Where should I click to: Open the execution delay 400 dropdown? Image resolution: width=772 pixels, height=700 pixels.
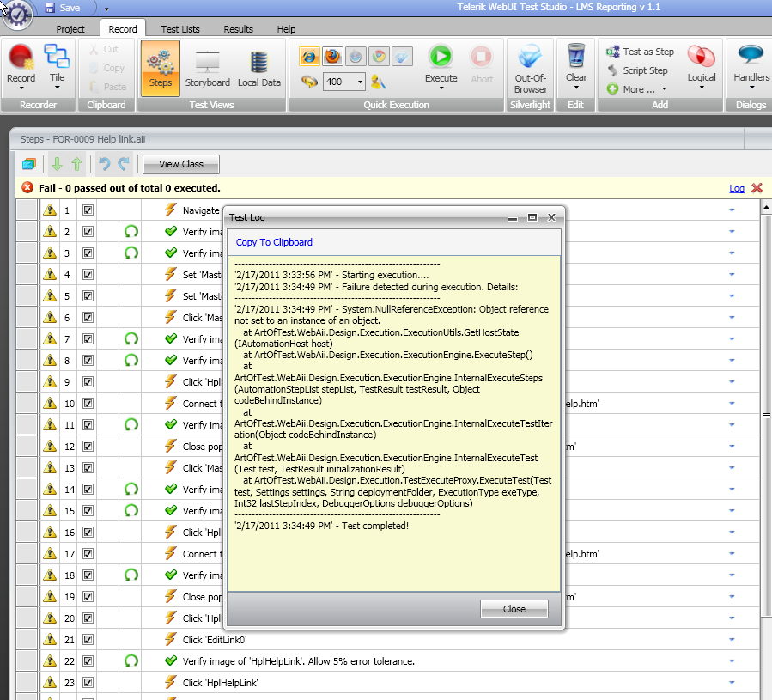[x=361, y=82]
